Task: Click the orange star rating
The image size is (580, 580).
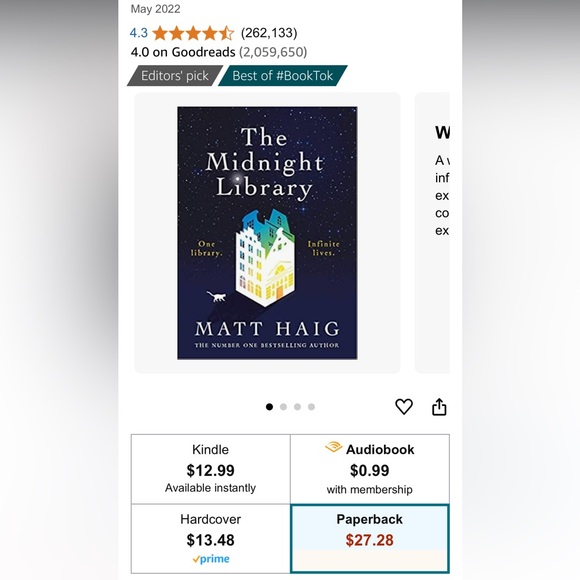Action: coord(193,33)
